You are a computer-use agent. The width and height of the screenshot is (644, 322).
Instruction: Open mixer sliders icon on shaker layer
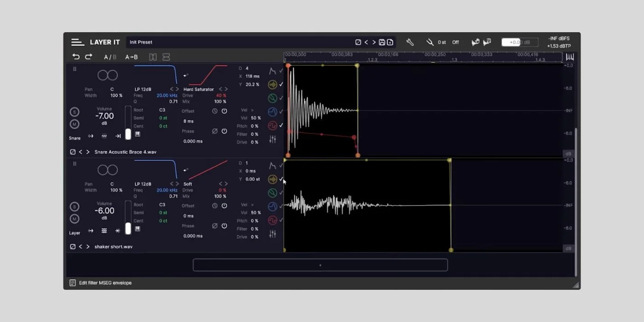[272, 234]
